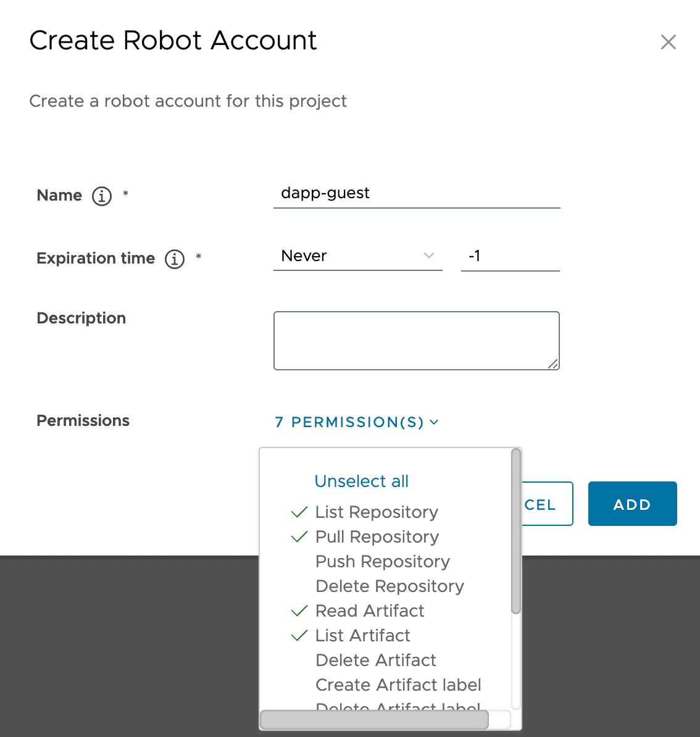
Task: Uncheck the Read Artifact permission
Action: (370, 610)
